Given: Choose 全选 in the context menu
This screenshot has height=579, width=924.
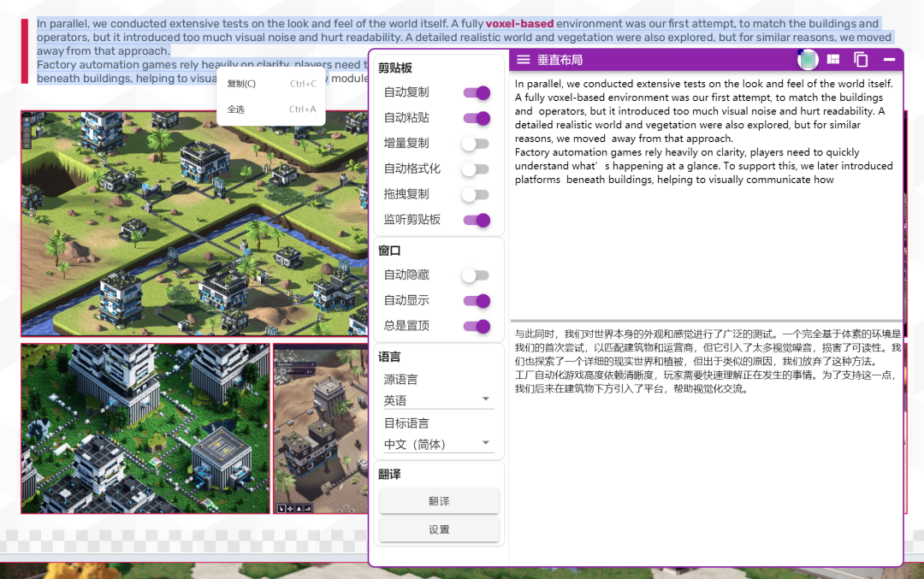Looking at the screenshot, I should [x=271, y=109].
